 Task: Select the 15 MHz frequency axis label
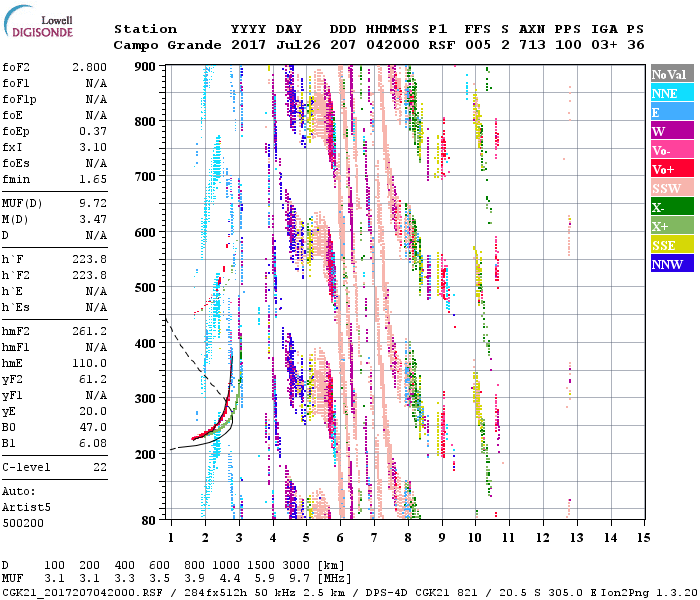click(643, 537)
